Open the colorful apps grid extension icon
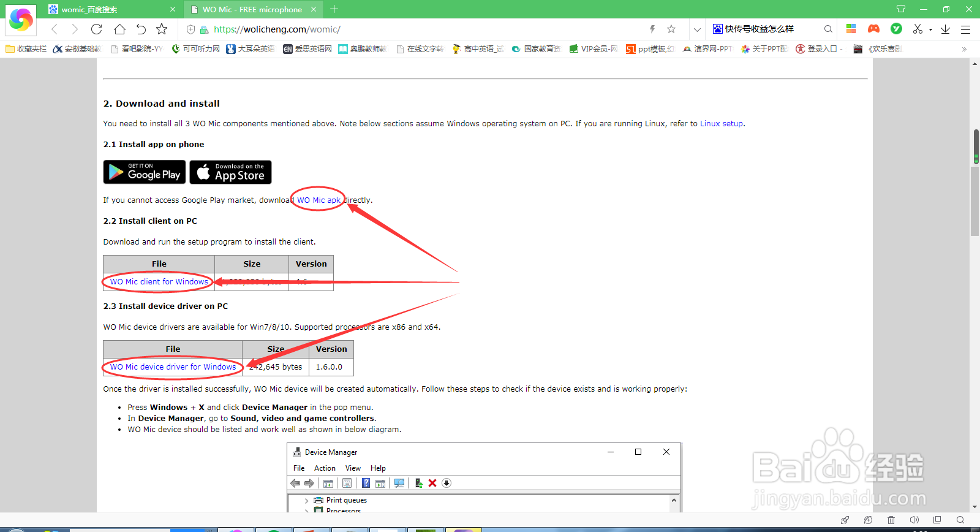 [x=851, y=29]
